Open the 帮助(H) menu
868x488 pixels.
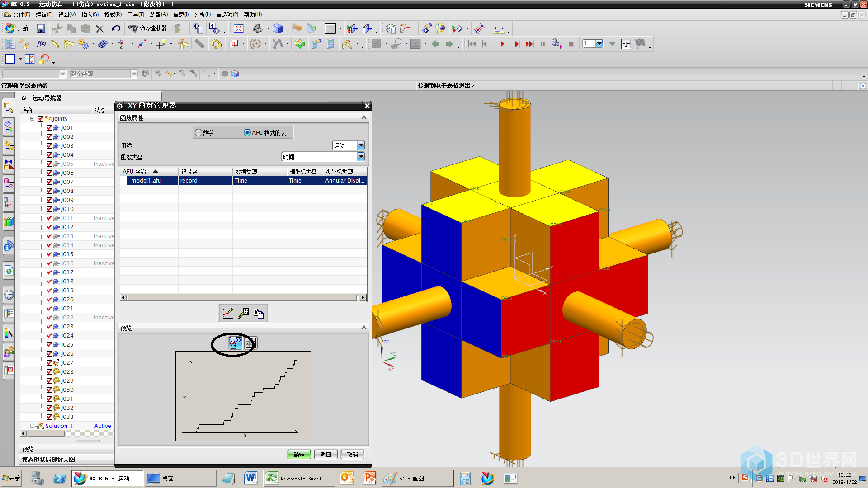pyautogui.click(x=253, y=14)
